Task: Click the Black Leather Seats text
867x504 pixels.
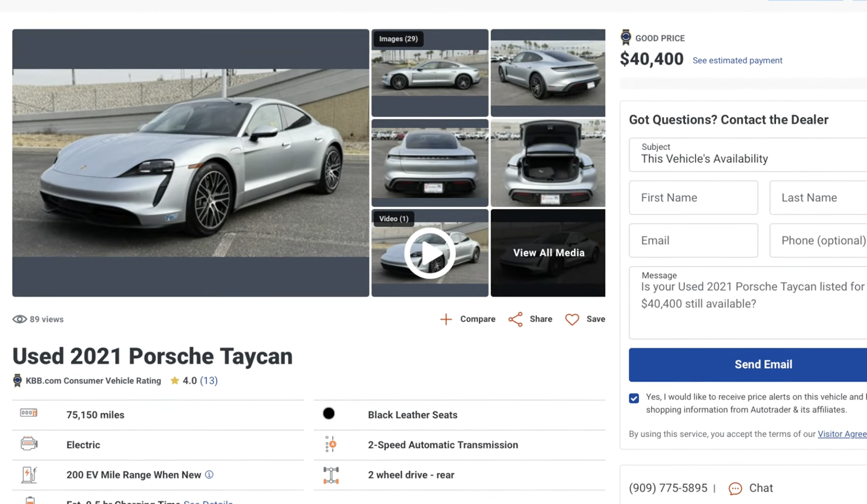Action: point(413,415)
